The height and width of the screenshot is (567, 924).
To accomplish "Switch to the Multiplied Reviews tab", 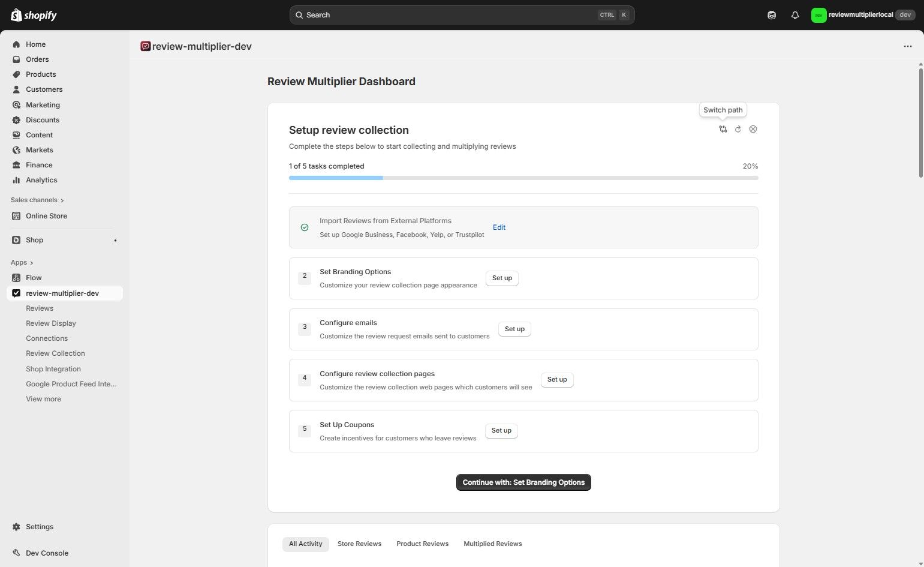I will [x=492, y=544].
